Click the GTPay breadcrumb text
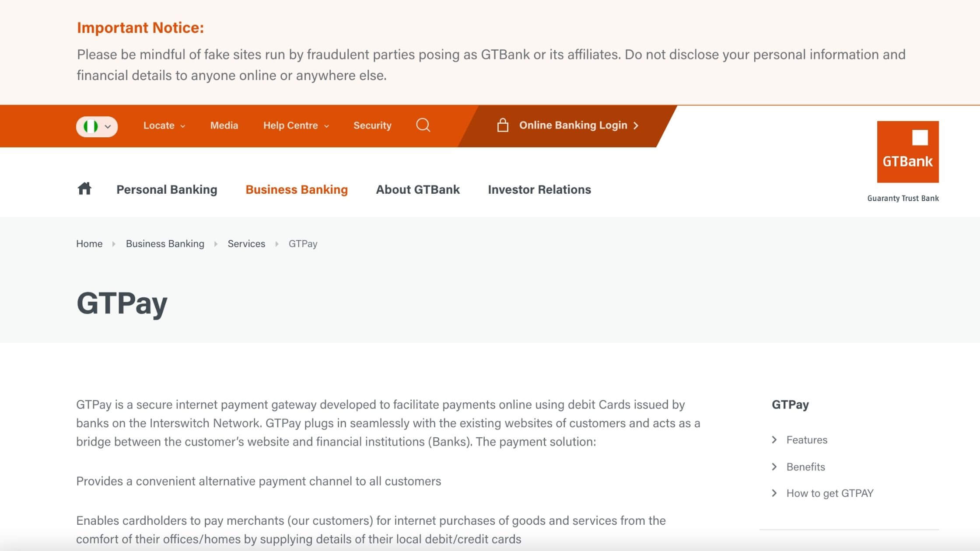 point(303,244)
